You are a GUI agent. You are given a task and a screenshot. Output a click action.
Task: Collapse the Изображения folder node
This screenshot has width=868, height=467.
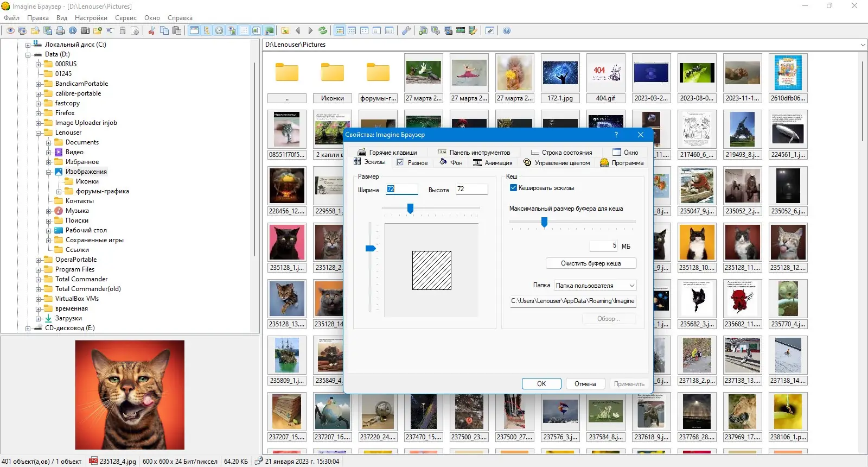point(48,172)
